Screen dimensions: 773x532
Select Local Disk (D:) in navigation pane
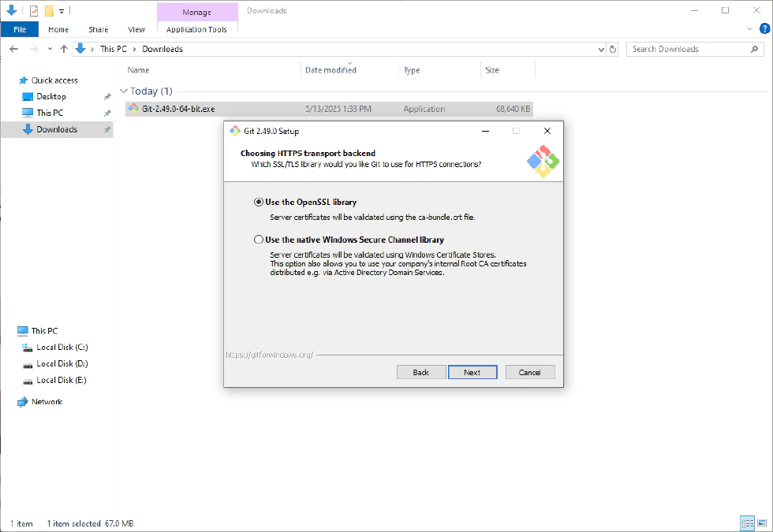(x=62, y=363)
